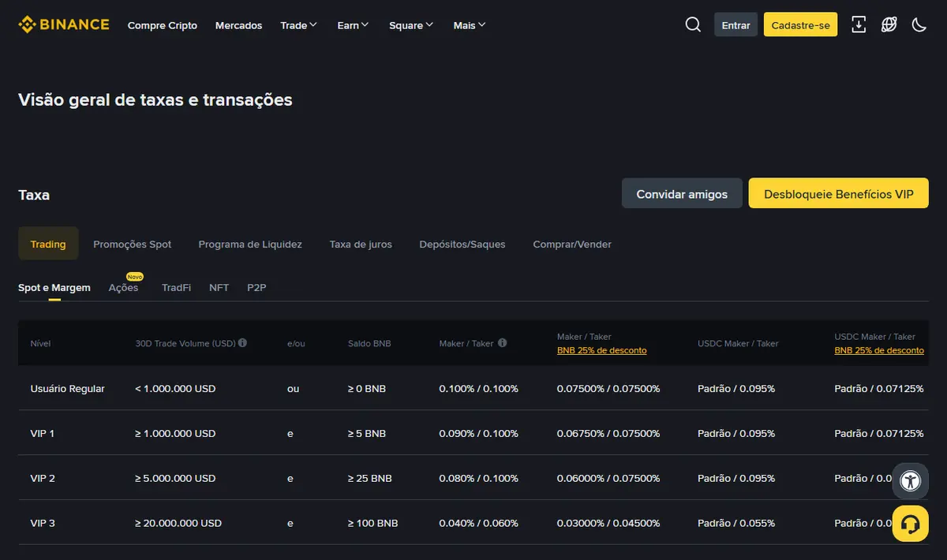Select the Ações sub-tab
This screenshot has height=560, width=947.
click(x=123, y=288)
